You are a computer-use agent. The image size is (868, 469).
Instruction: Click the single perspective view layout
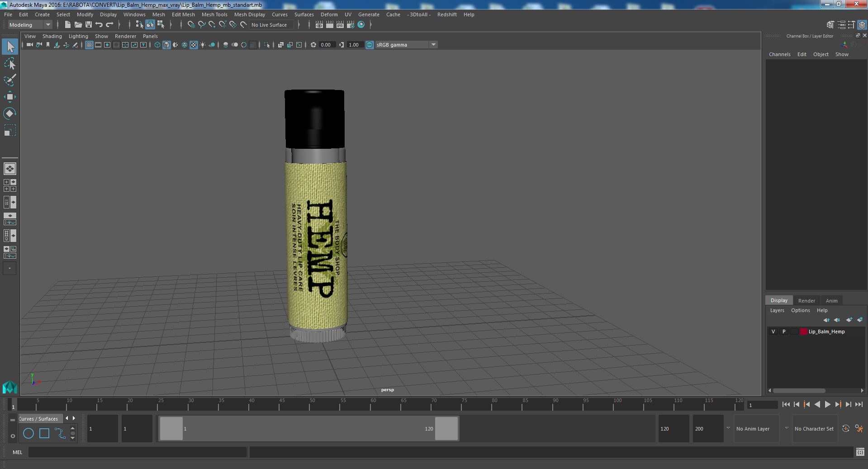tap(9, 169)
